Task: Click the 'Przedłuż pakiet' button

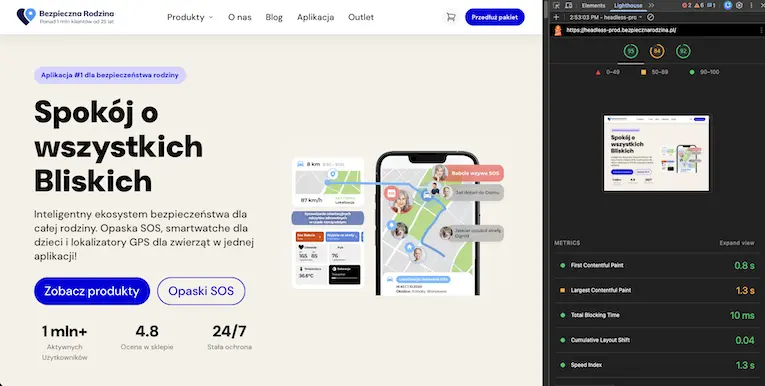Action: (495, 17)
